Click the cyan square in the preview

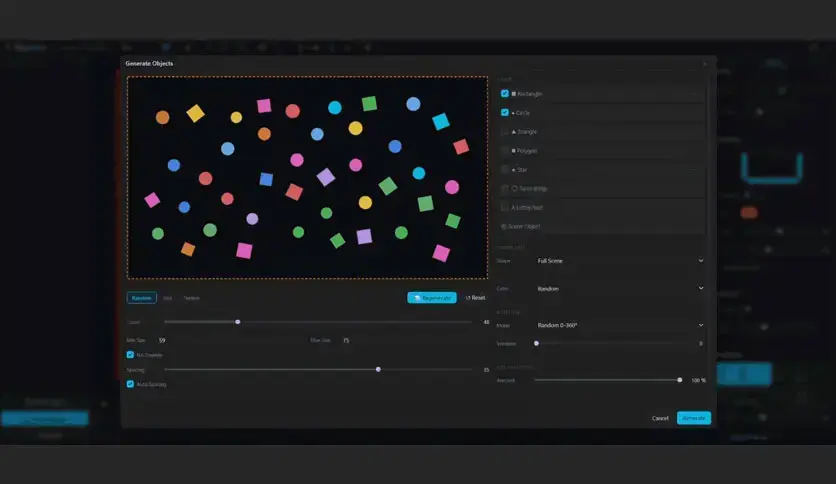pos(440,122)
